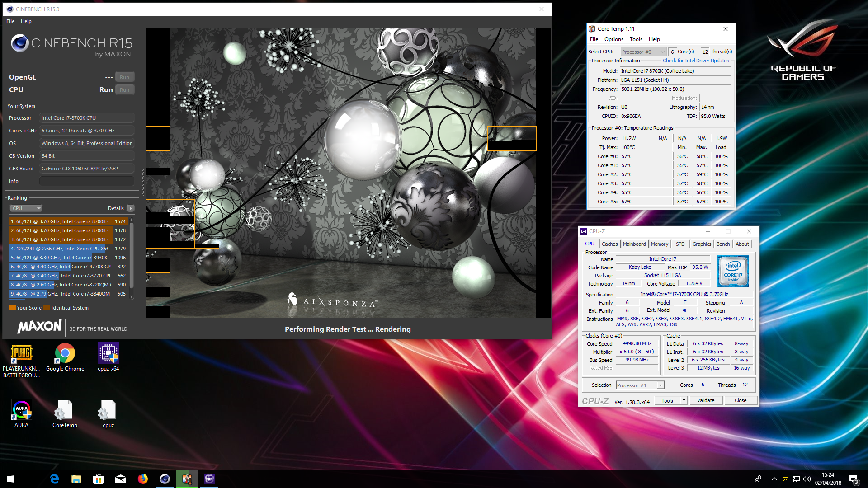Click the orange Your Score legend swatch

(12, 308)
